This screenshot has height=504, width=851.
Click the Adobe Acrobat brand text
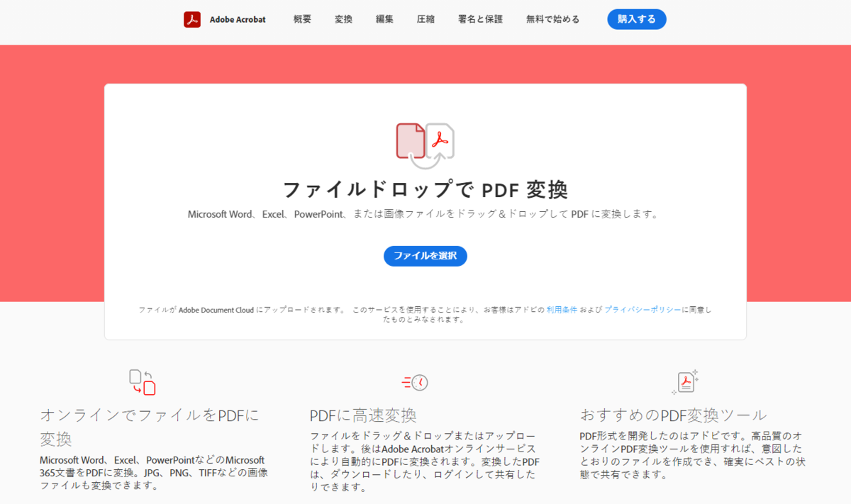238,19
